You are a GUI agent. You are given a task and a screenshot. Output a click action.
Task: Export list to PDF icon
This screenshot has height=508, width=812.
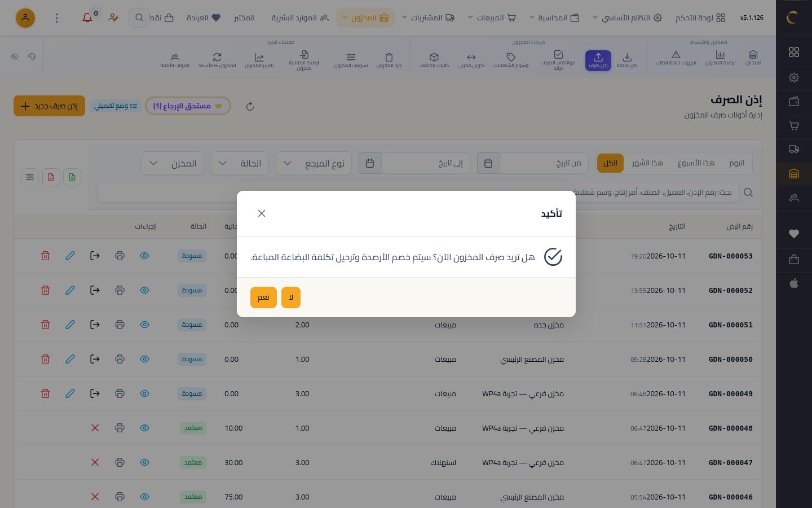pos(51,177)
